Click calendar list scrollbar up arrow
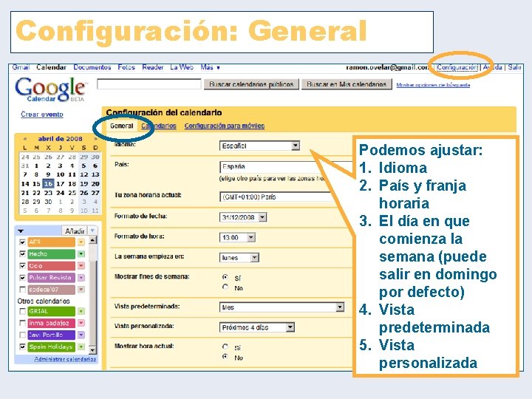Viewport: 532px width, 399px height. click(92, 240)
